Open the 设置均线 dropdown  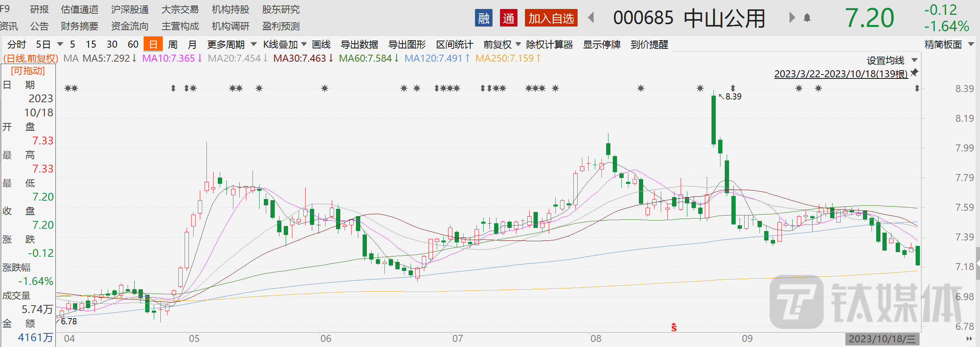(891, 61)
